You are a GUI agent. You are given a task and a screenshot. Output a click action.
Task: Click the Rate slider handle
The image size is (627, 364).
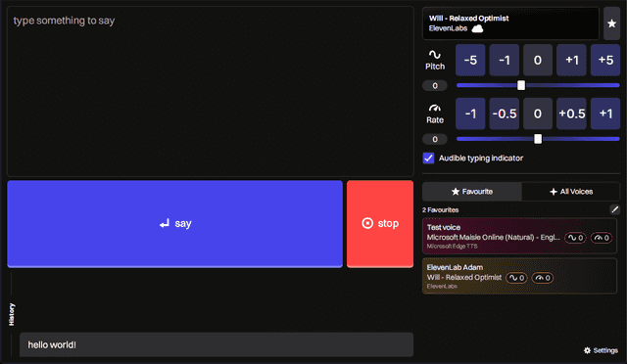[538, 139]
